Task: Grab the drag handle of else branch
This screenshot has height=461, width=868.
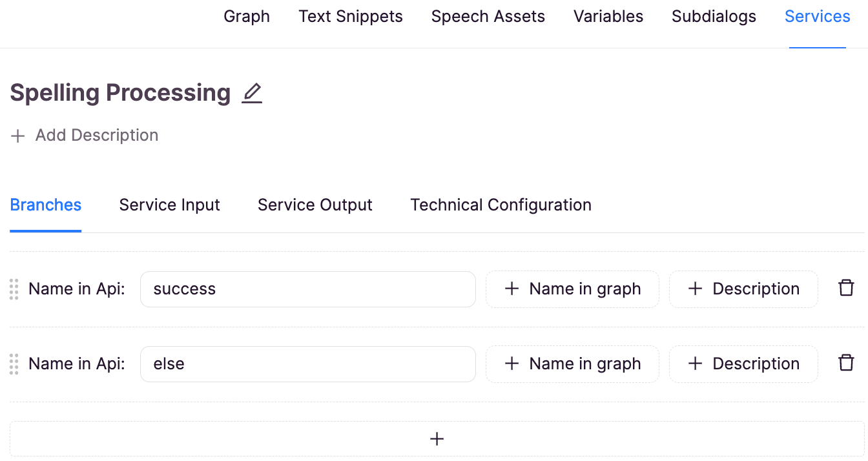Action: coord(14,364)
